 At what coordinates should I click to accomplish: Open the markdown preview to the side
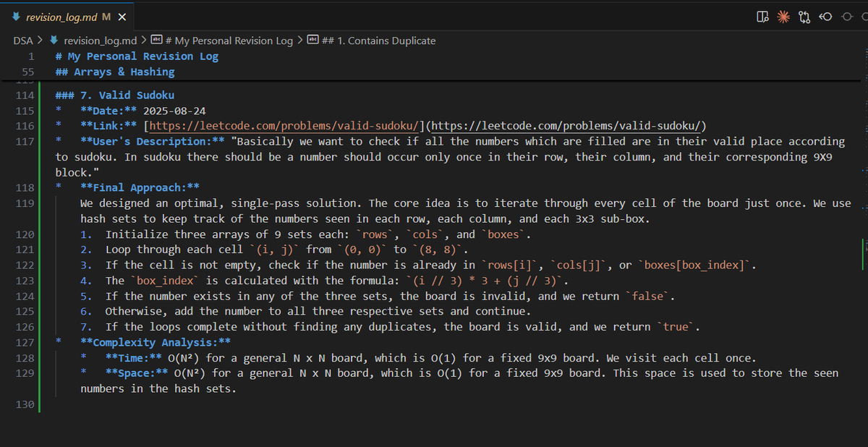coord(761,17)
